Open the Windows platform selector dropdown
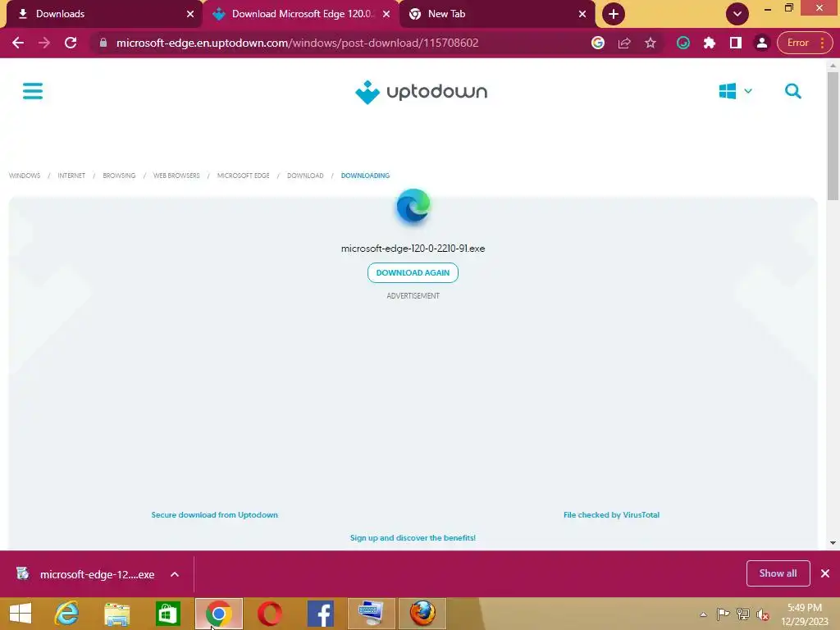Image resolution: width=840 pixels, height=630 pixels. pos(736,91)
